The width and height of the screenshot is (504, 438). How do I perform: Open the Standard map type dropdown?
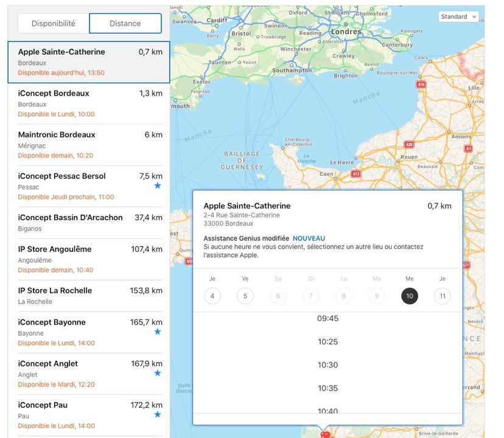click(x=458, y=16)
